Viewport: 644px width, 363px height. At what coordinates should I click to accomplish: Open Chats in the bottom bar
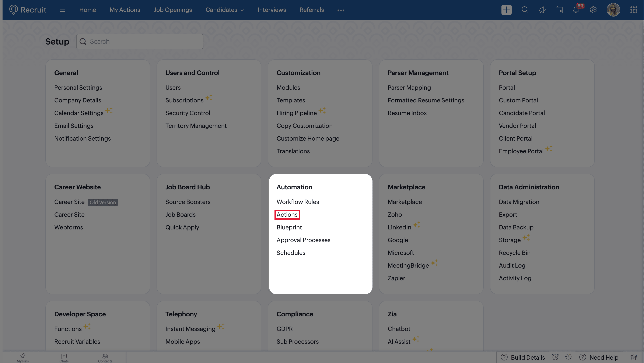pyautogui.click(x=64, y=357)
